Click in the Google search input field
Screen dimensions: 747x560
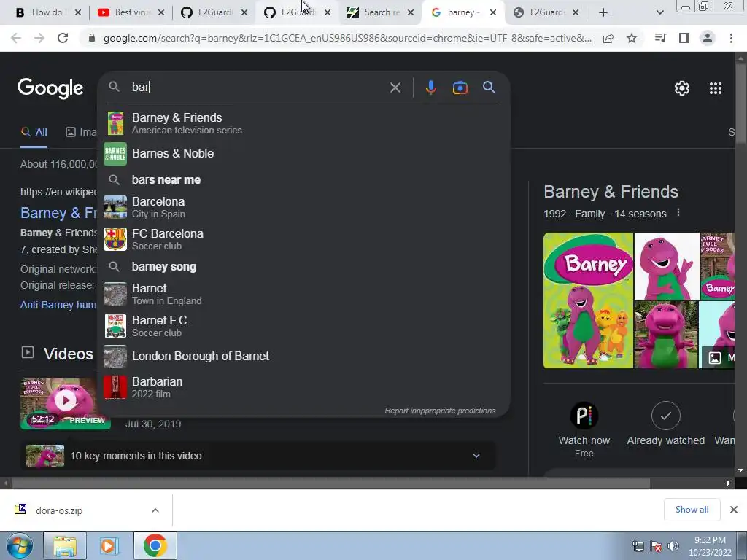tap(258, 87)
